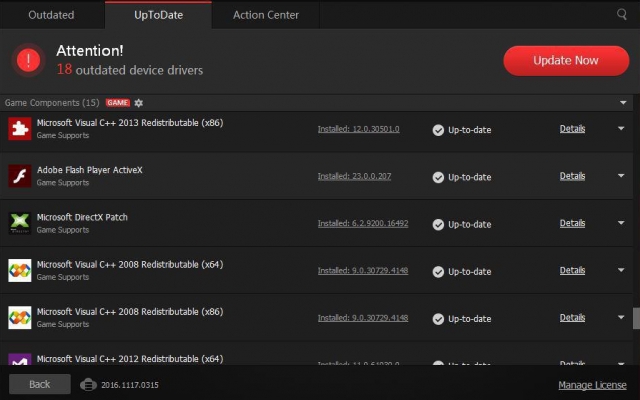Click the red GAME badge
This screenshot has width=640, height=400.
click(118, 102)
